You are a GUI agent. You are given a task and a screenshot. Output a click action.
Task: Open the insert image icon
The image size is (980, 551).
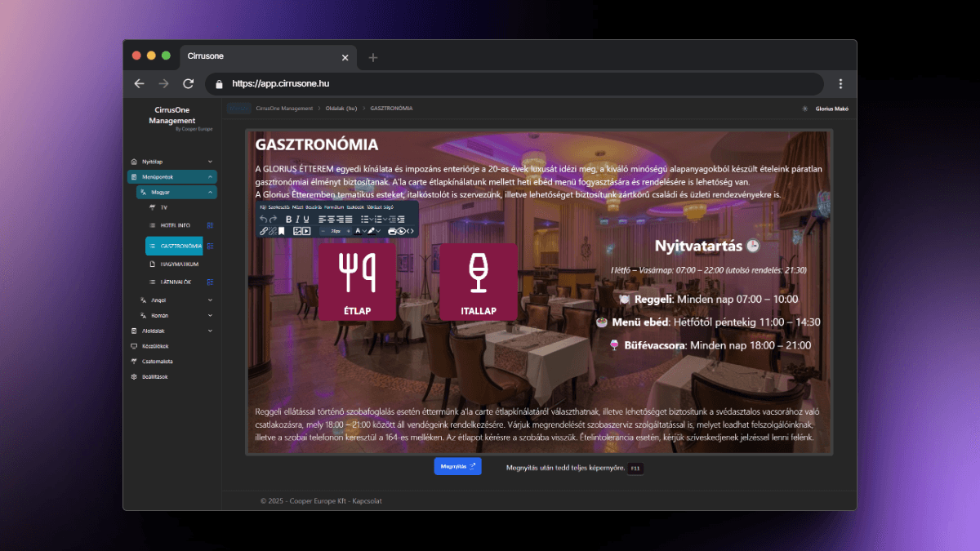click(296, 231)
